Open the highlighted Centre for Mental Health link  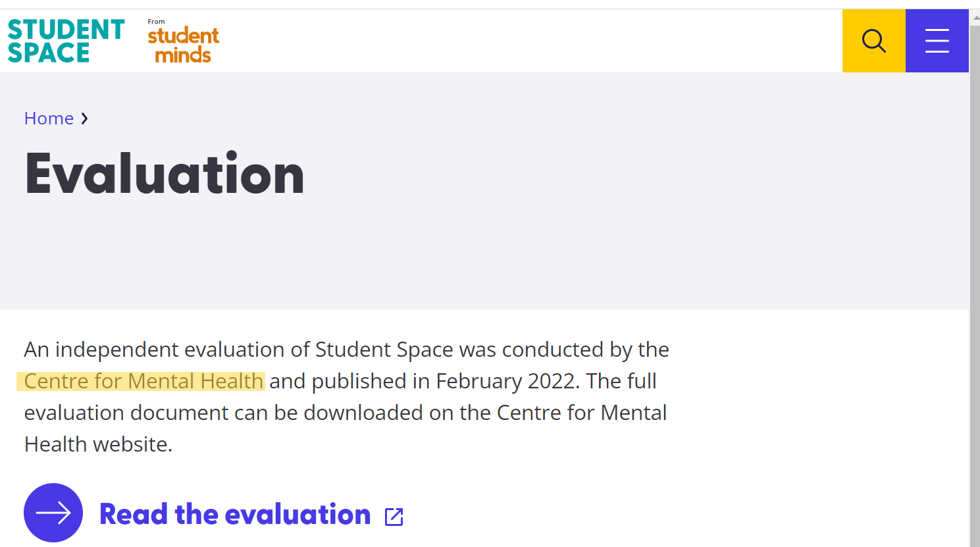pos(143,381)
